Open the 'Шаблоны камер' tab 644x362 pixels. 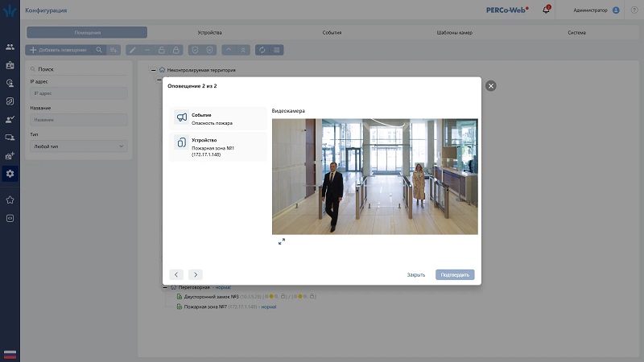click(453, 32)
